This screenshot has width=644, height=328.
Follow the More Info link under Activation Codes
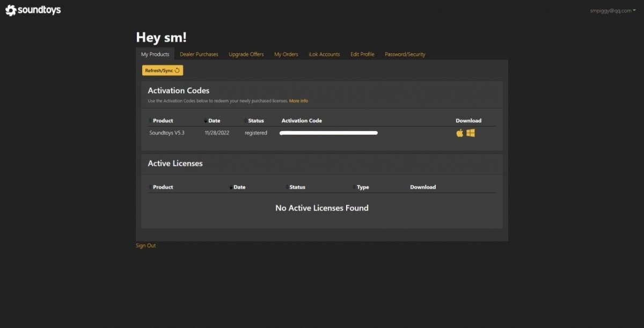[x=298, y=101]
